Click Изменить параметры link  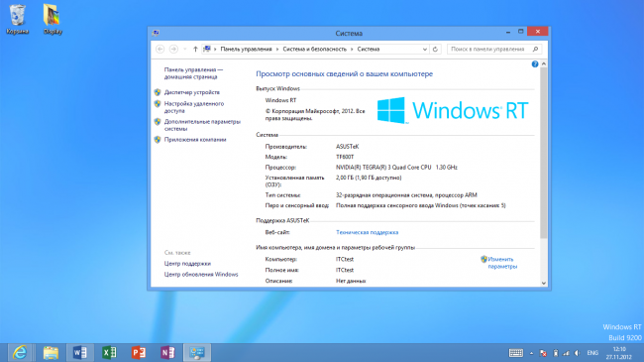click(x=502, y=263)
